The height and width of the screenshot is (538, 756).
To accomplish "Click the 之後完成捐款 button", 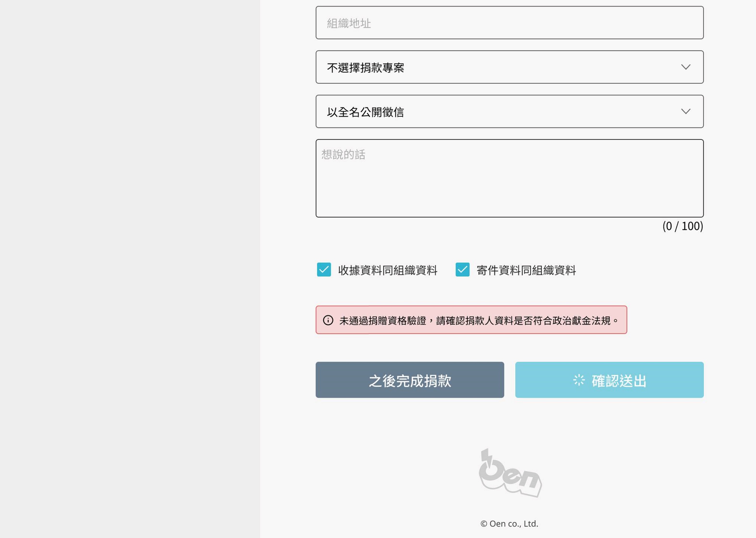I will 410,380.
